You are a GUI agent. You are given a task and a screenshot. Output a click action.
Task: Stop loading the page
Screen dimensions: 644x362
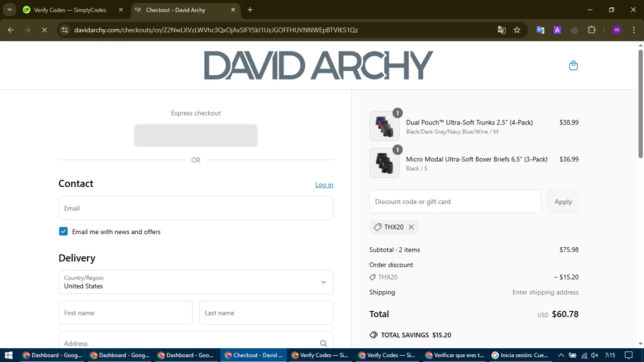click(44, 30)
